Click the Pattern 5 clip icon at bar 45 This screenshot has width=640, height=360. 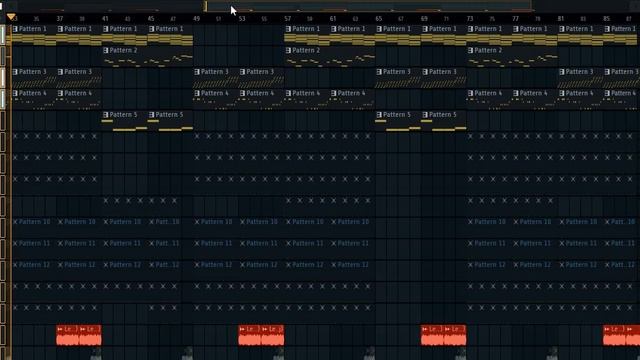tap(151, 115)
